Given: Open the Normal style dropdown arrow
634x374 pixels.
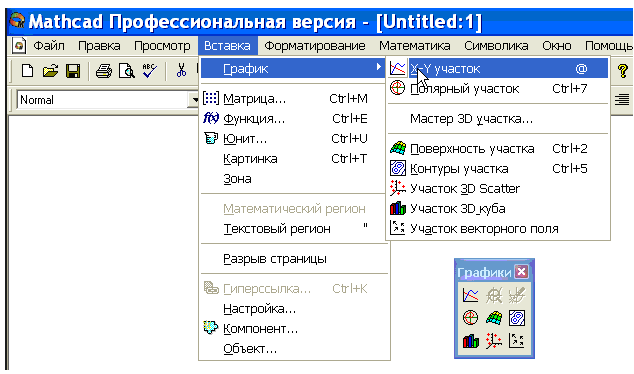Looking at the screenshot, I should point(194,99).
